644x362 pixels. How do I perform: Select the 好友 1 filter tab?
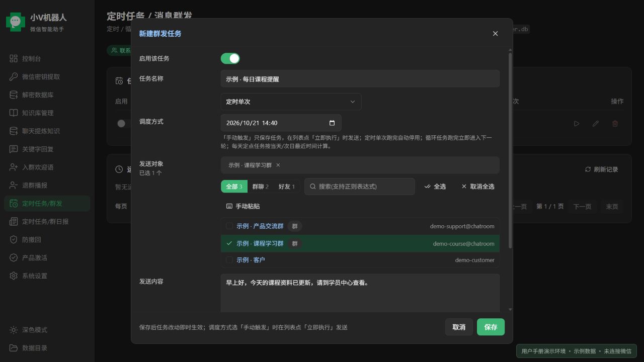pyautogui.click(x=287, y=187)
